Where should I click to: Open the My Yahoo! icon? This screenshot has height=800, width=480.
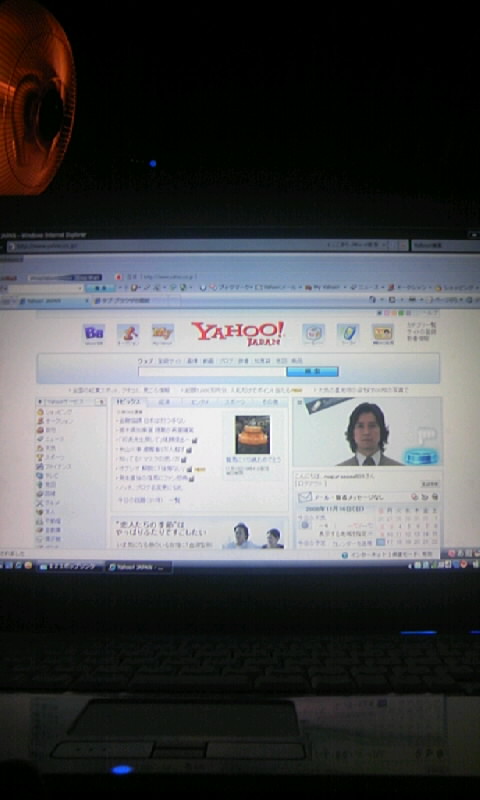pos(163,334)
